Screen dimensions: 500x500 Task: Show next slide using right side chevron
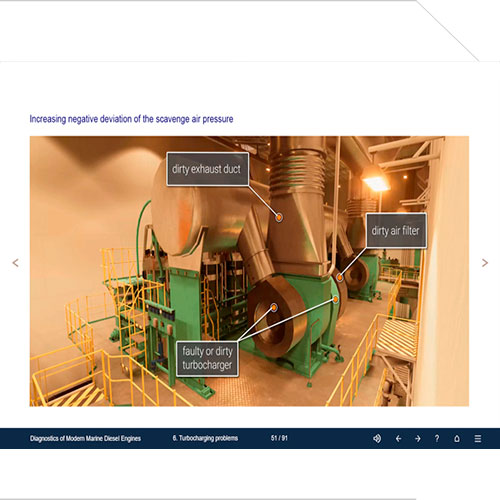pyautogui.click(x=485, y=263)
